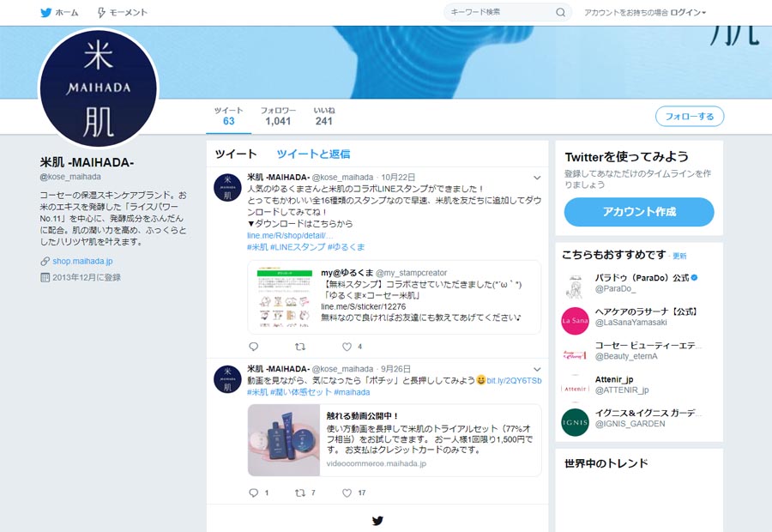
Task: Open the @ParaDo_ handle
Action: click(615, 288)
